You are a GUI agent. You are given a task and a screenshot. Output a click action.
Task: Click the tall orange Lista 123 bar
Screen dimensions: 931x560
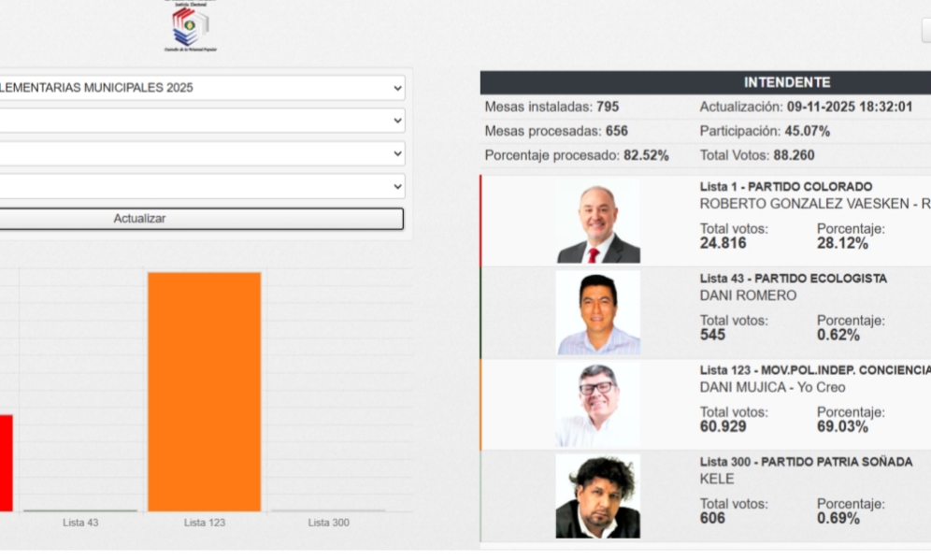[204, 391]
